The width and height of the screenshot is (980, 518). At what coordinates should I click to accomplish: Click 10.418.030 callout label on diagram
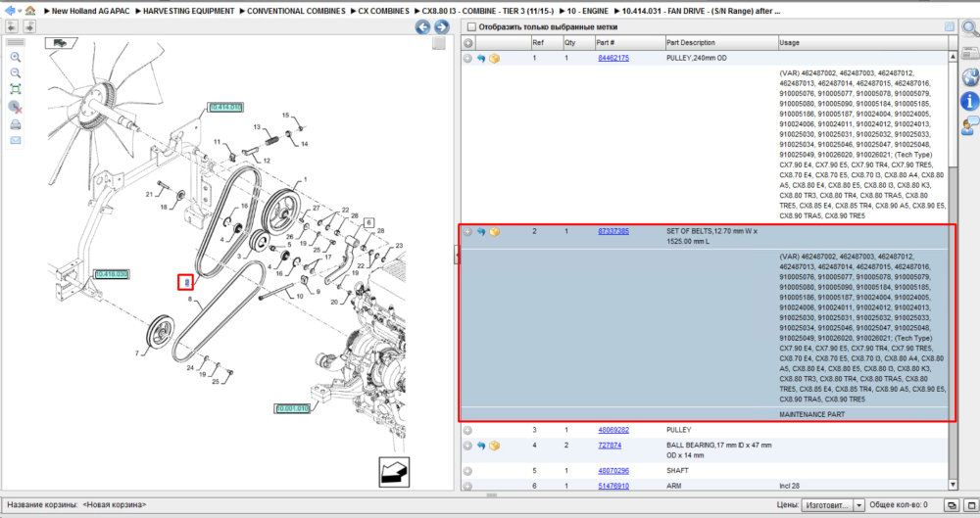112,274
